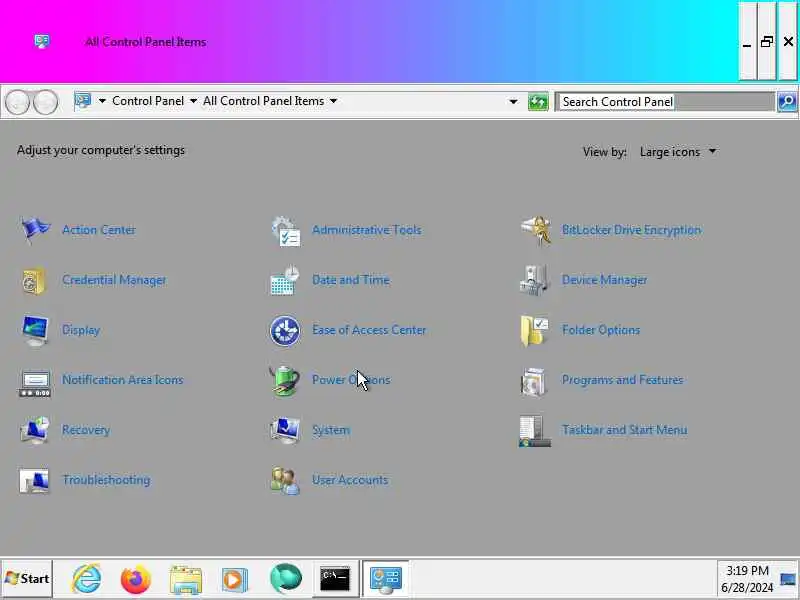Open the Notification Area Icons icon
800x600 pixels.
(35, 383)
